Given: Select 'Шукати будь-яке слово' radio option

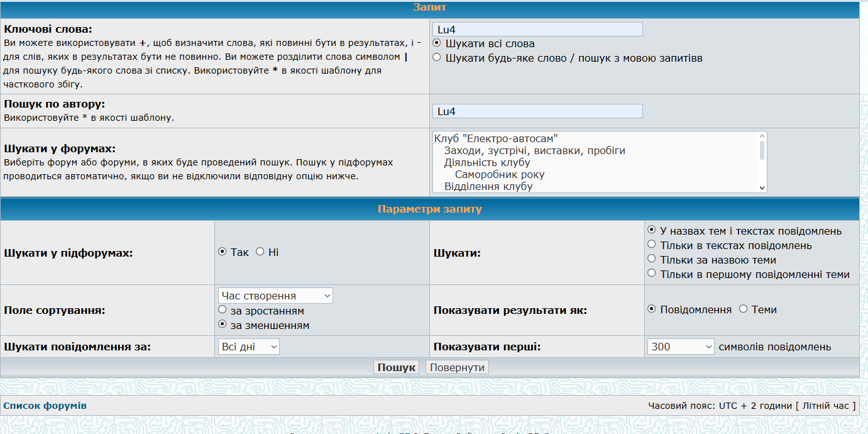Looking at the screenshot, I should pos(437,58).
